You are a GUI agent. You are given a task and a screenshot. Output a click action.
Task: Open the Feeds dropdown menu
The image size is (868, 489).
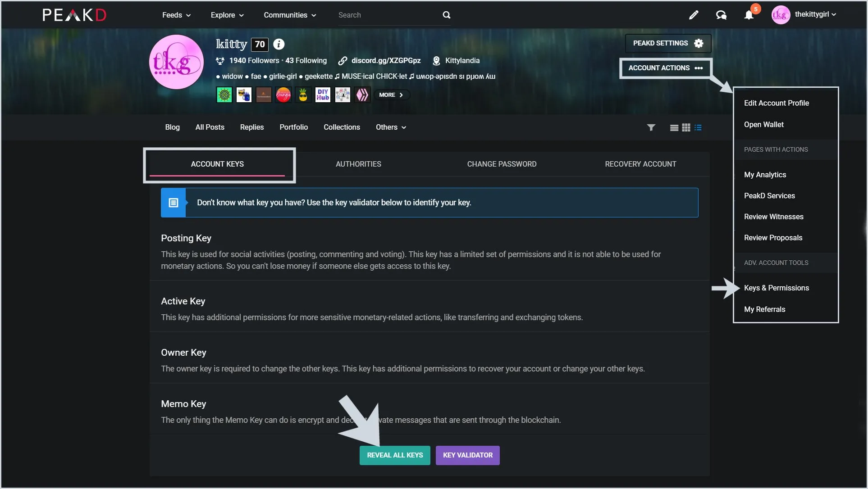coord(176,15)
